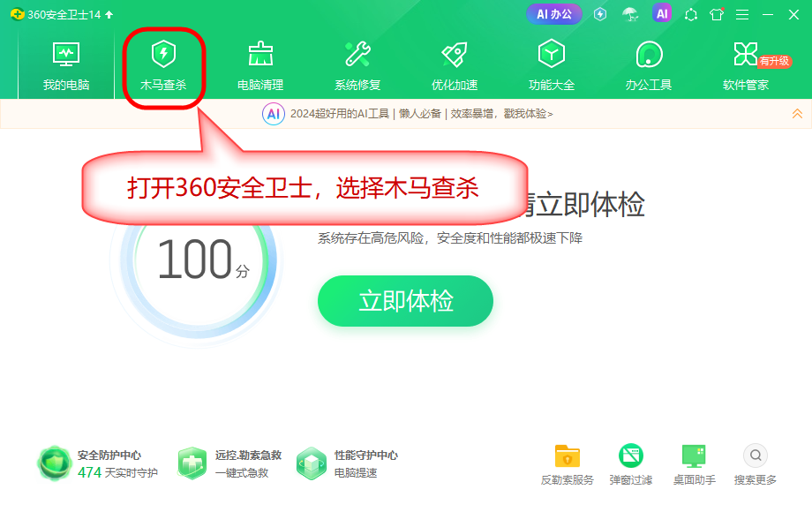This screenshot has height=512, width=812.
Task: Select the 木马查杀 shield tab
Action: (x=163, y=66)
